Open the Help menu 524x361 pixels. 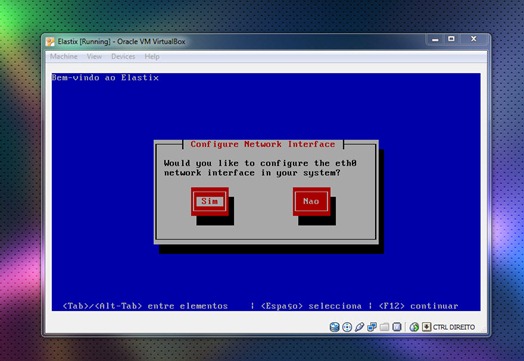click(152, 56)
